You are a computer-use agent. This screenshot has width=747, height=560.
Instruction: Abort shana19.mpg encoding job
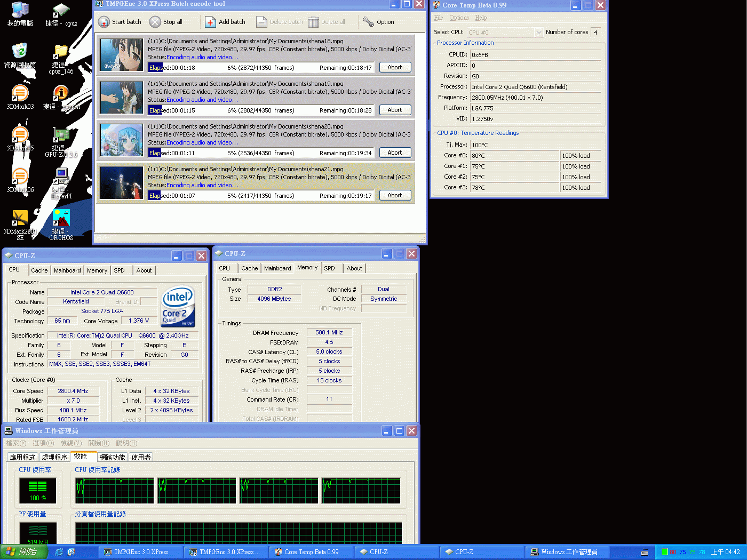click(395, 110)
